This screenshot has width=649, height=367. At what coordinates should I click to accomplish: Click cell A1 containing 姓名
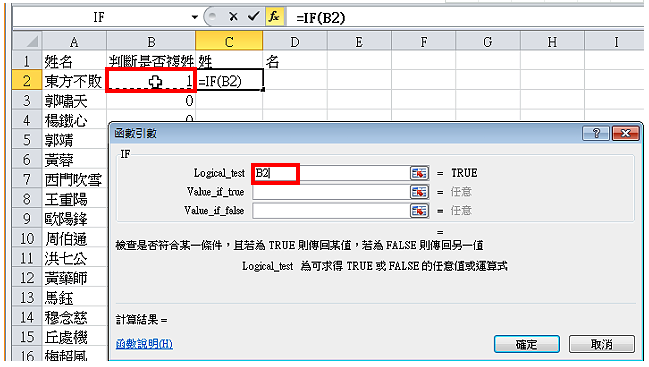74,61
